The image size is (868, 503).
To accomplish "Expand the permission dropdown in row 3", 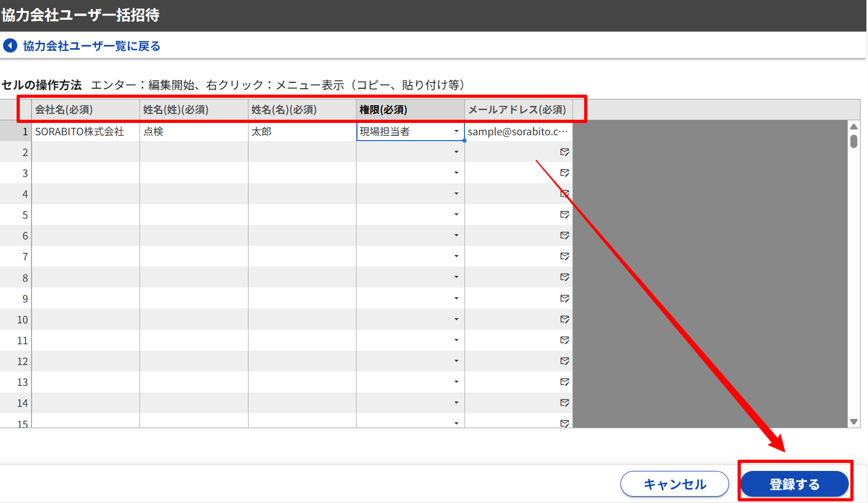I will 456,173.
